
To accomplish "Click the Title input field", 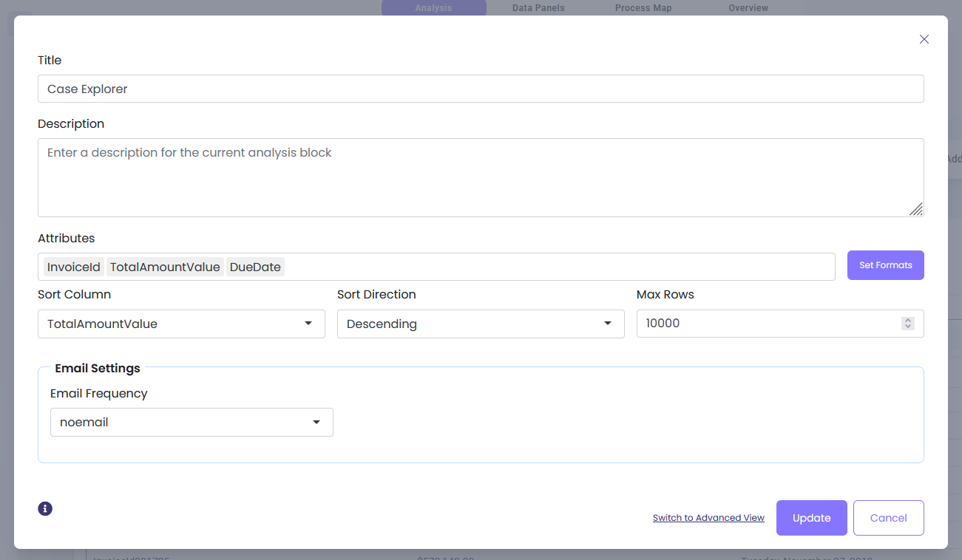I will (x=481, y=89).
